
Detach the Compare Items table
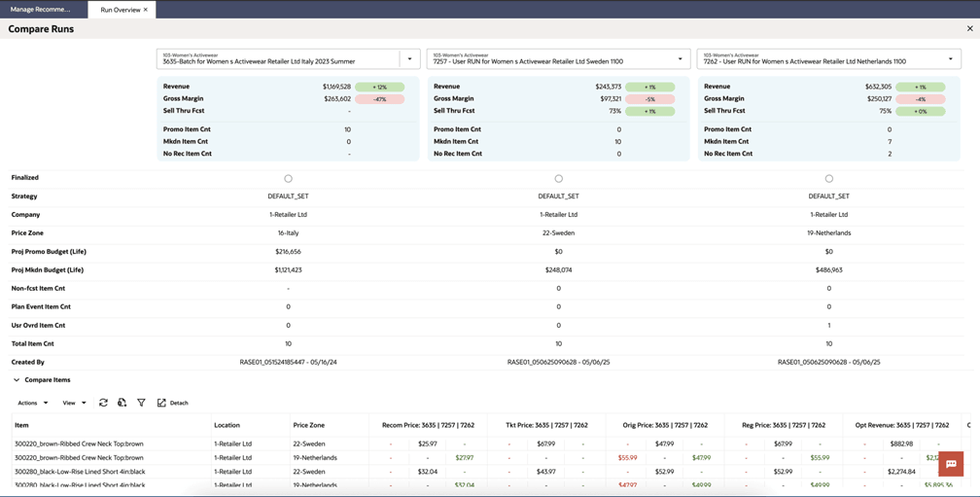(172, 403)
